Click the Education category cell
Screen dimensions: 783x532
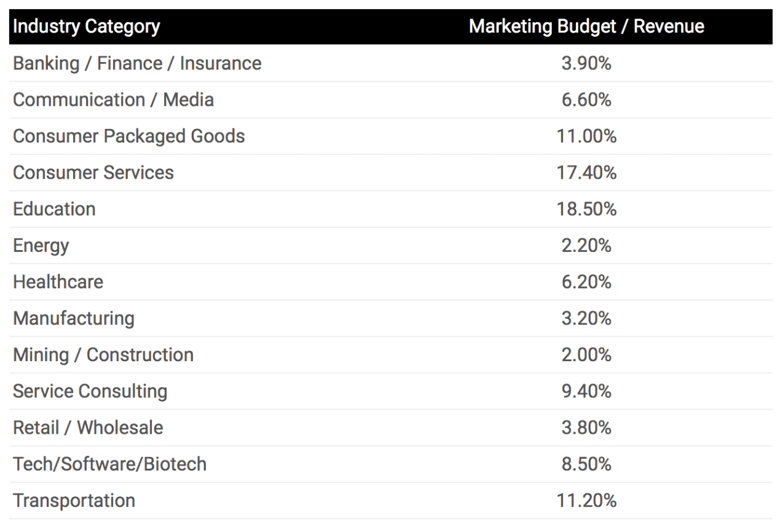pos(55,209)
